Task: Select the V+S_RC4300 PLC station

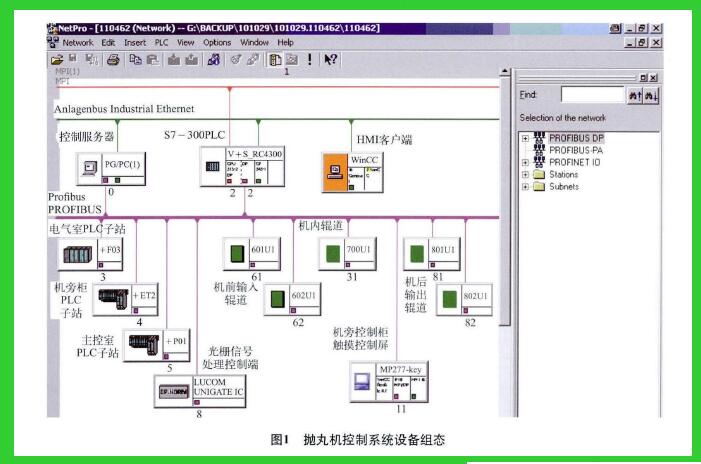Action: click(242, 166)
